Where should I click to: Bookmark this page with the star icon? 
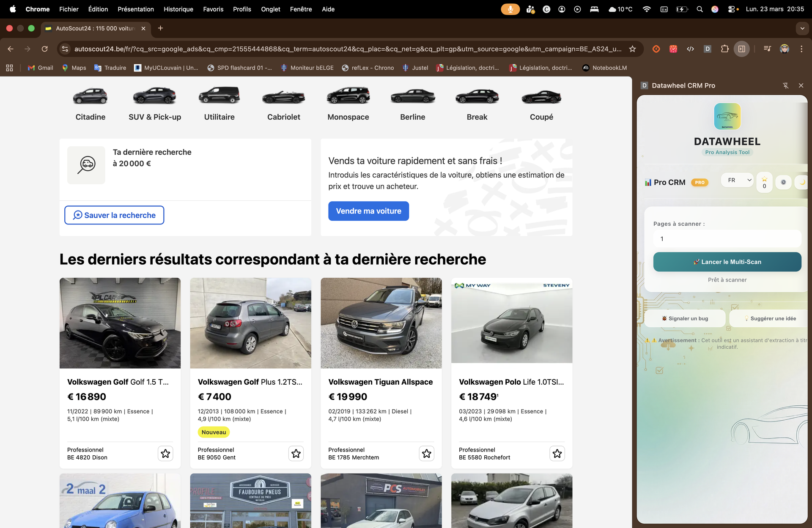coord(632,49)
